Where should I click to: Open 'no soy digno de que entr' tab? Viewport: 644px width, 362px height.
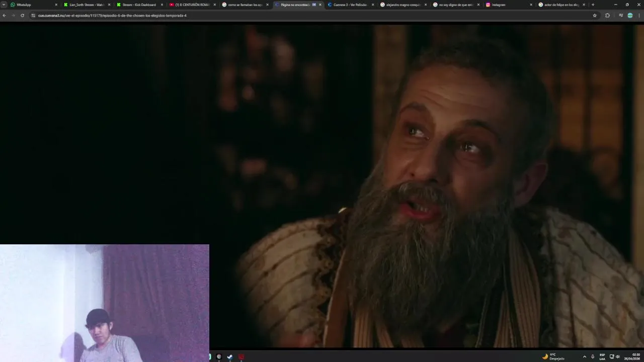456,5
